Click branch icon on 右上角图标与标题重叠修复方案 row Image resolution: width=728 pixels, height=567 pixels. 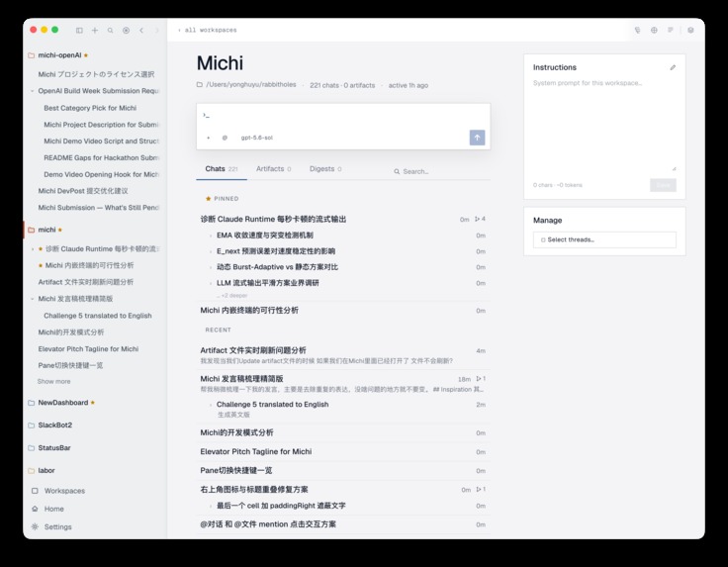tap(481, 489)
